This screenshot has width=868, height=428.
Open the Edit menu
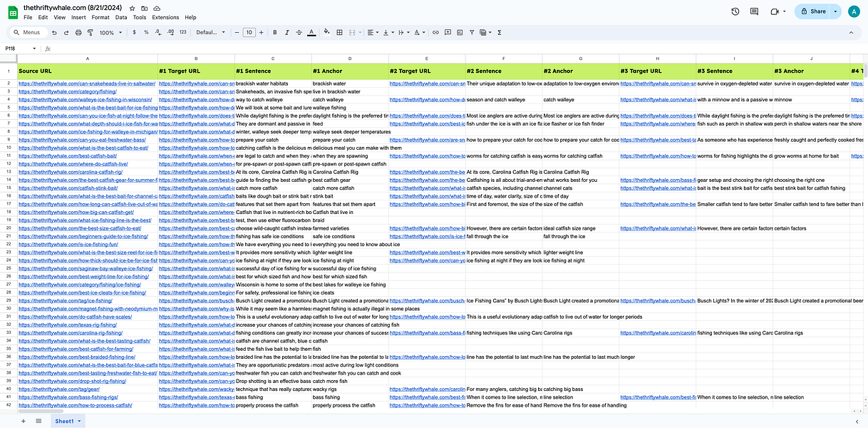pyautogui.click(x=43, y=17)
